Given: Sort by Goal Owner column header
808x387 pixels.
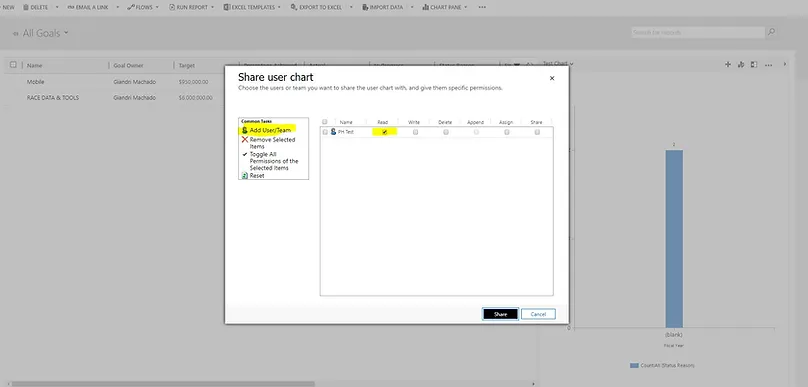Looking at the screenshot, I should point(128,65).
